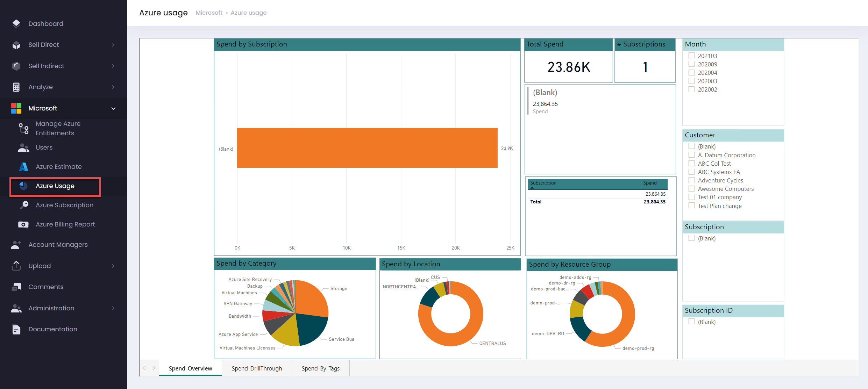Viewport: 868px width, 389px height.
Task: Open Azure Subscription menu item
Action: click(x=64, y=205)
